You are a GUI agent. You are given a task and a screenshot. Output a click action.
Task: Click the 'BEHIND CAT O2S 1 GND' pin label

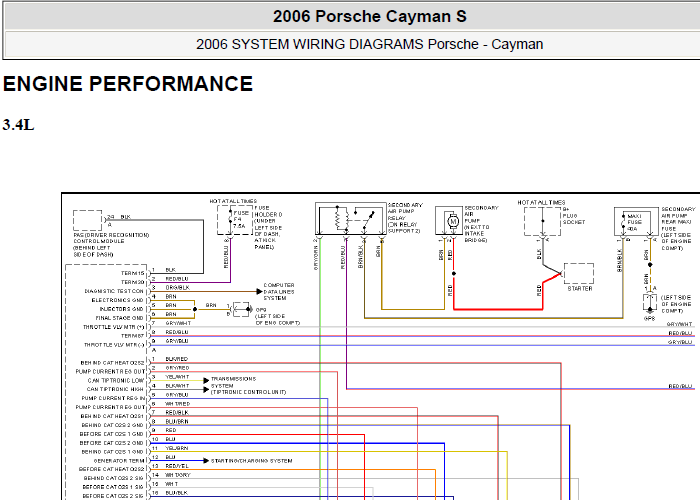coord(112,452)
